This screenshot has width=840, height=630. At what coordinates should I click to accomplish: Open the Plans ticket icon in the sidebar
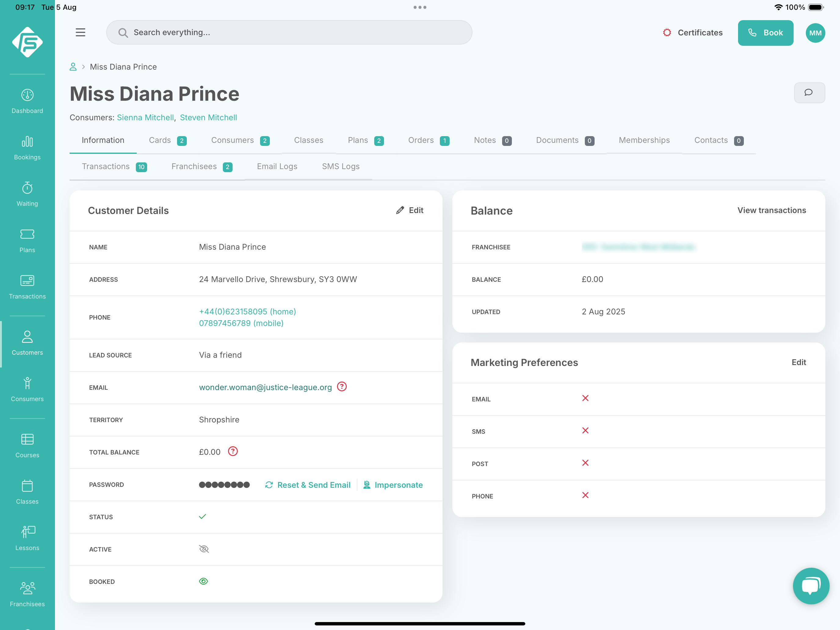[27, 234]
